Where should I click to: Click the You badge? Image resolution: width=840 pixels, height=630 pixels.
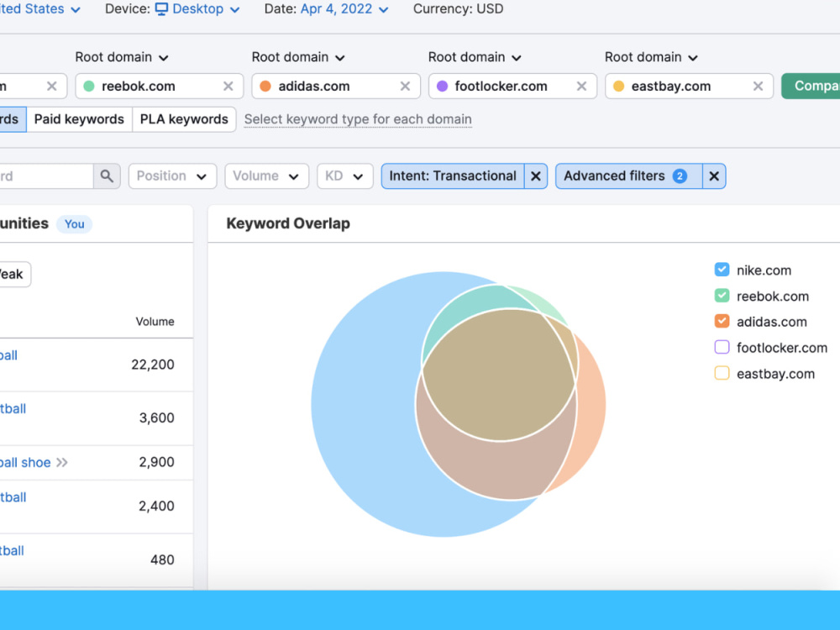75,224
